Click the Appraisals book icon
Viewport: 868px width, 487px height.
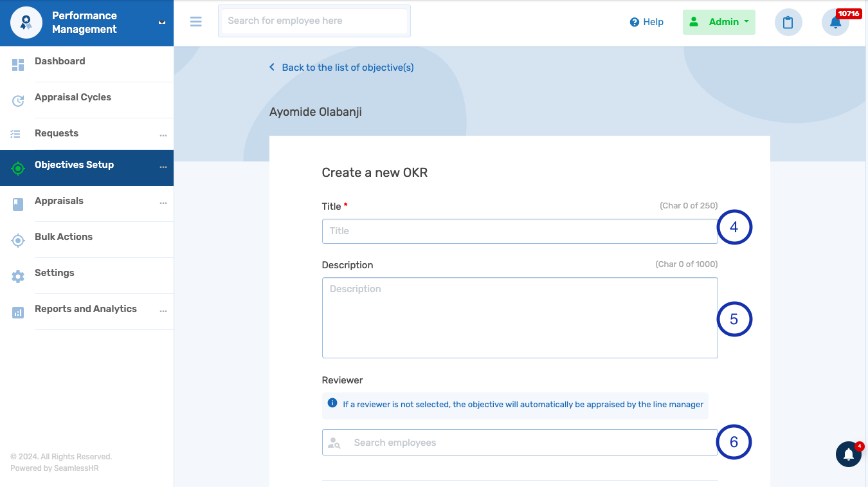(x=18, y=205)
